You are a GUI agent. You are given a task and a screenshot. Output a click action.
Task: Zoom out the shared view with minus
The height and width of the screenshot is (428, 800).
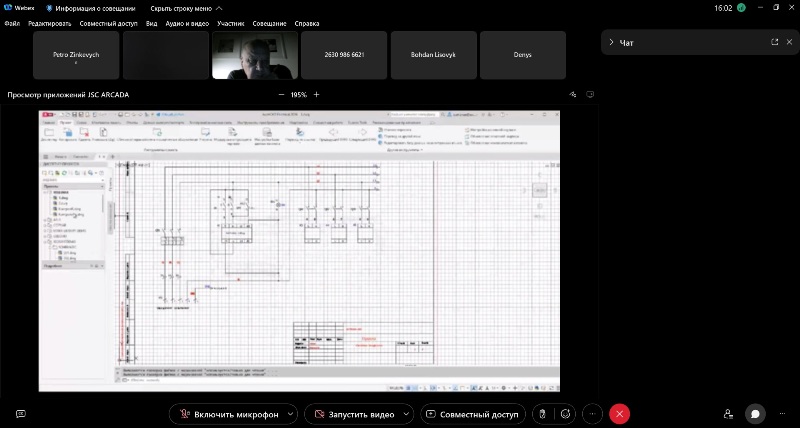coord(281,94)
